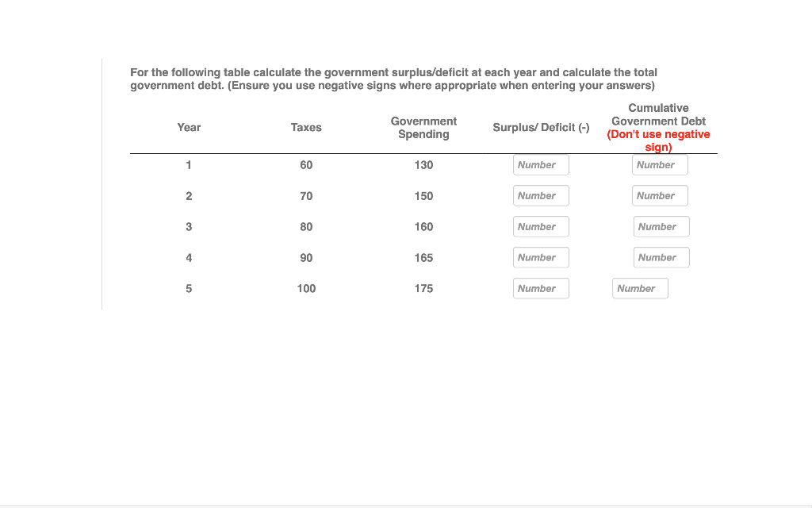Viewport: 812px width, 508px height.
Task: Click Surplus/Deficit input for Year 5
Action: pos(541,288)
